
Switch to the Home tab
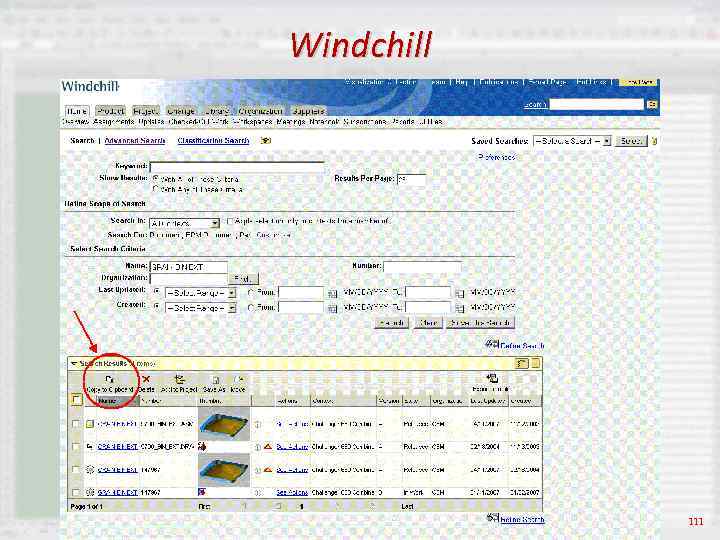point(76,111)
